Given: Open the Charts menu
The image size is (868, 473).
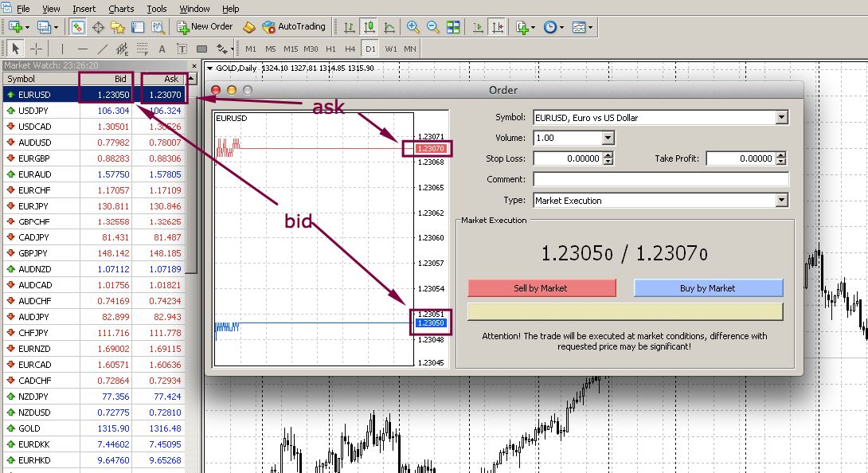Looking at the screenshot, I should click(121, 9).
